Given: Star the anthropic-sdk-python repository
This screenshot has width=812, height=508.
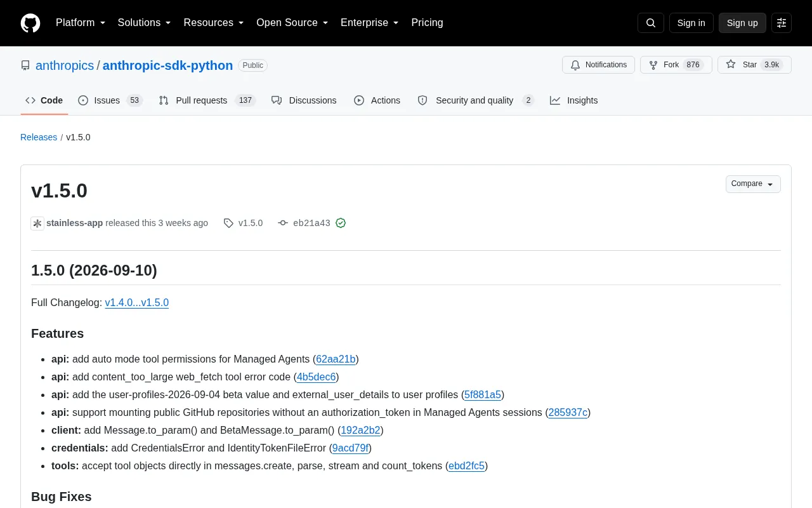Looking at the screenshot, I should (754, 65).
